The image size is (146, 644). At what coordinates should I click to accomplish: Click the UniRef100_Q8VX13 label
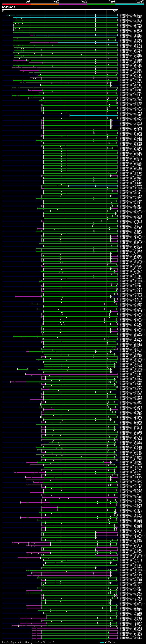[131, 50]
